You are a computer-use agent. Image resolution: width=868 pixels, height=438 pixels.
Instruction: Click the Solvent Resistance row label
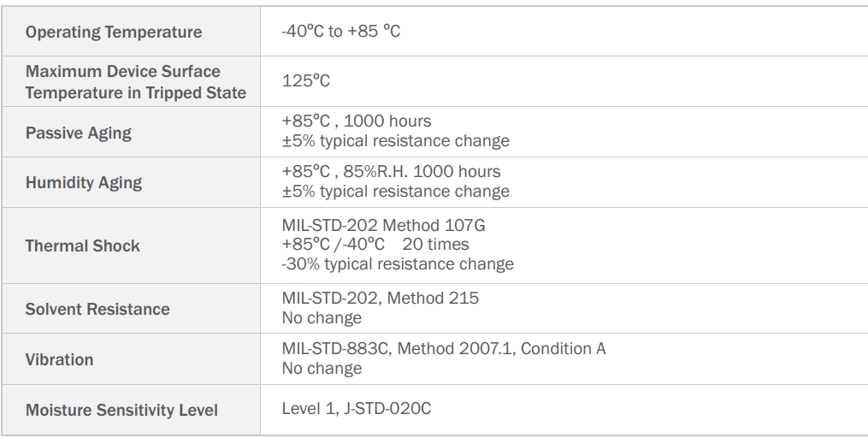tap(97, 309)
